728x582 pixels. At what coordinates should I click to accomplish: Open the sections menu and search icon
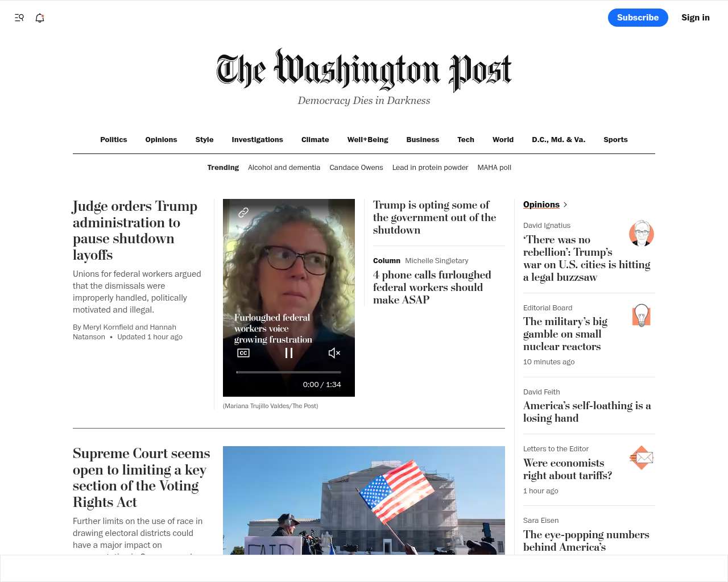tap(19, 18)
